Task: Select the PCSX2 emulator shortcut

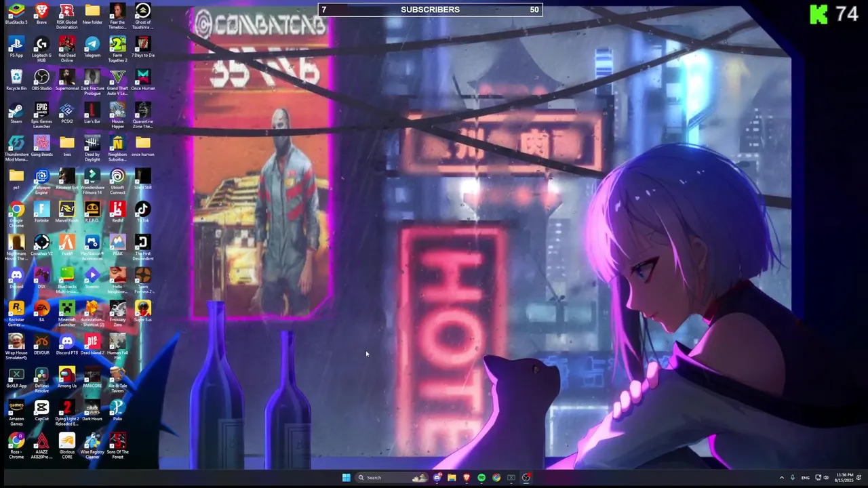Action: click(x=66, y=113)
